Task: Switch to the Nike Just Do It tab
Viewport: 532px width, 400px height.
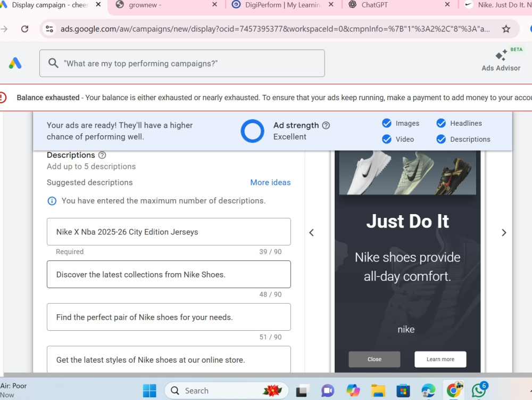Action: [497, 5]
